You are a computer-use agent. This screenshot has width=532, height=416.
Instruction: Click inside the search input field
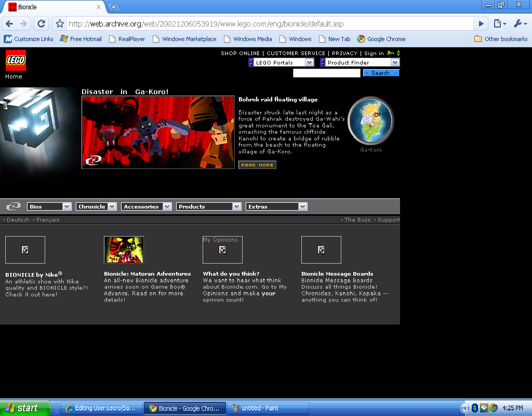click(326, 73)
